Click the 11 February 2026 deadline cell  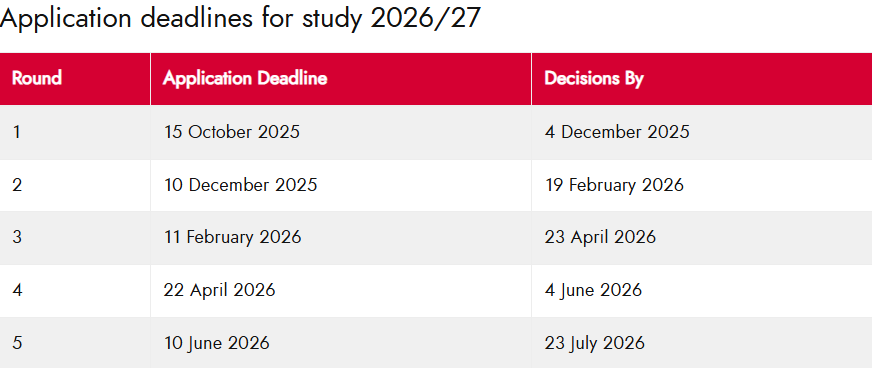point(341,238)
